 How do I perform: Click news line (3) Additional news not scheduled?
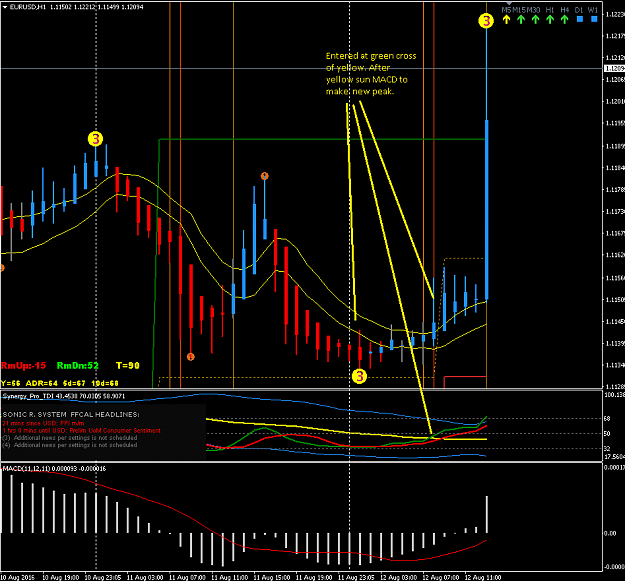pyautogui.click(x=70, y=438)
